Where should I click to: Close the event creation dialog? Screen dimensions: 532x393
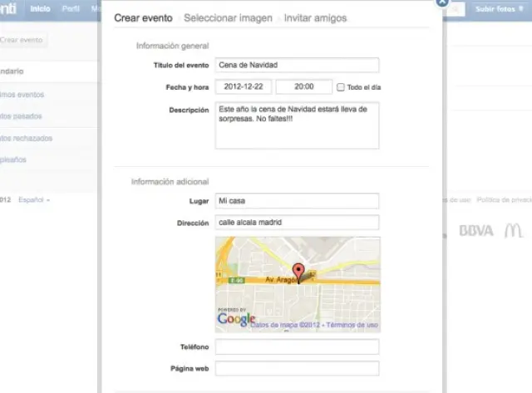coord(442,2)
